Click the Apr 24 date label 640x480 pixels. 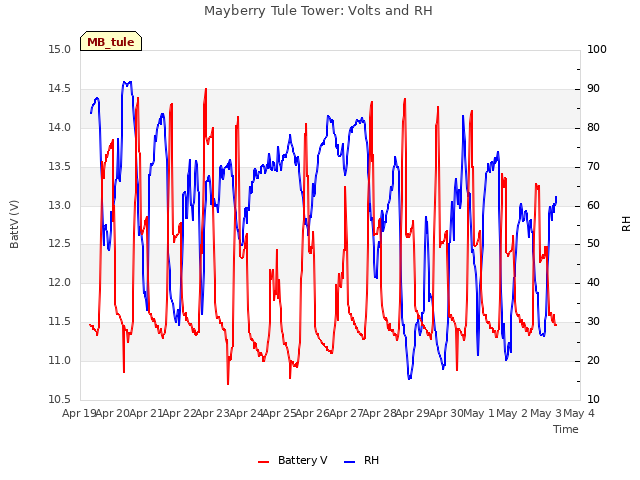point(246,414)
